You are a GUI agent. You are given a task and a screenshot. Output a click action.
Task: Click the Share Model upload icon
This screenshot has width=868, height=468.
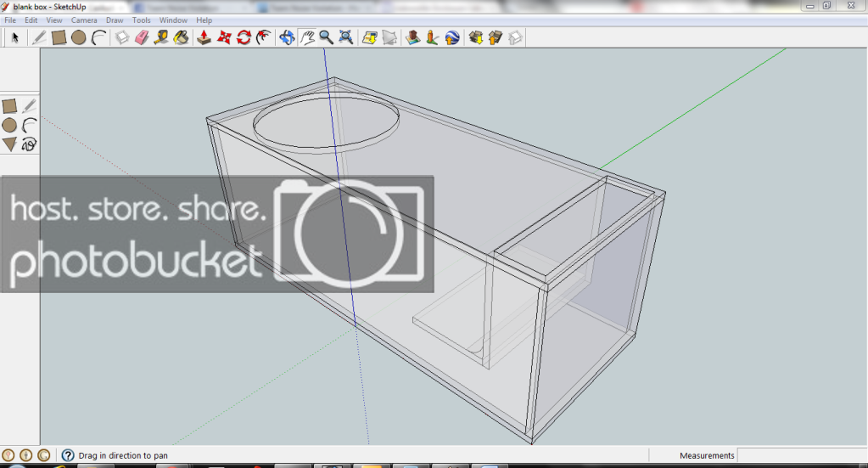pos(496,37)
